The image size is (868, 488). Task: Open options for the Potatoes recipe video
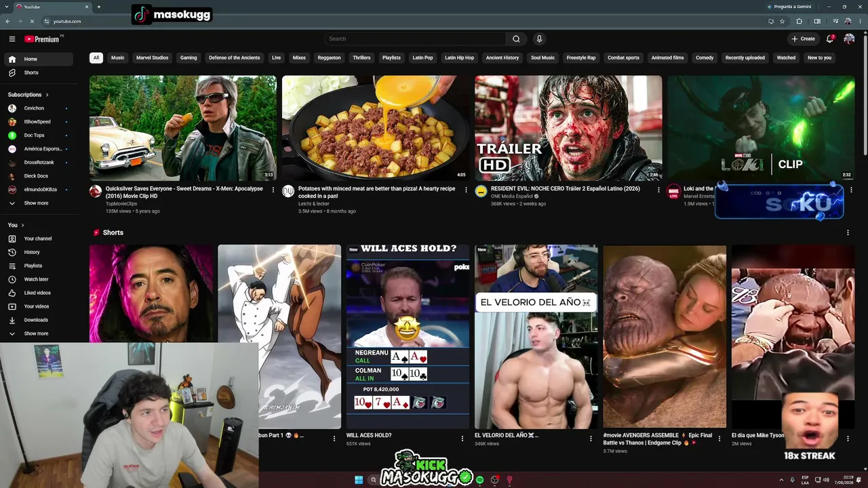[466, 190]
